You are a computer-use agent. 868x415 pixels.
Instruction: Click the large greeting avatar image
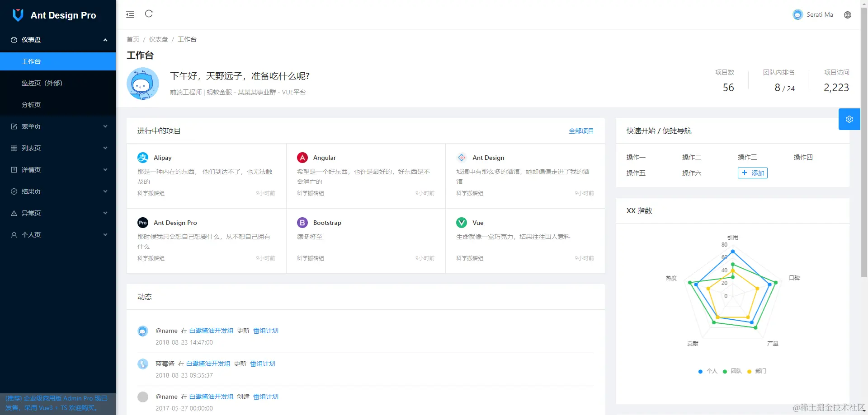[x=143, y=84]
